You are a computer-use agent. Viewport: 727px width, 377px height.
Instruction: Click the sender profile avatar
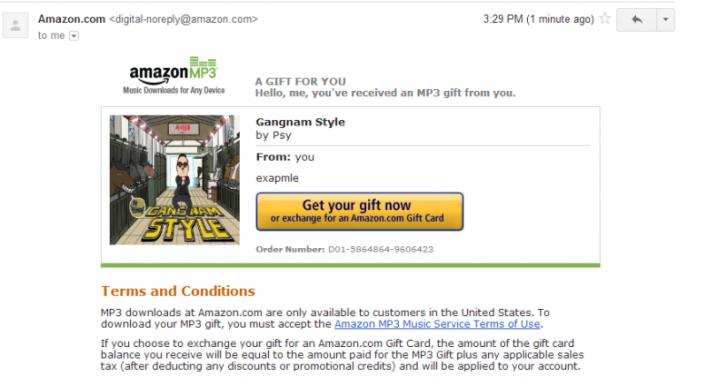(15, 25)
